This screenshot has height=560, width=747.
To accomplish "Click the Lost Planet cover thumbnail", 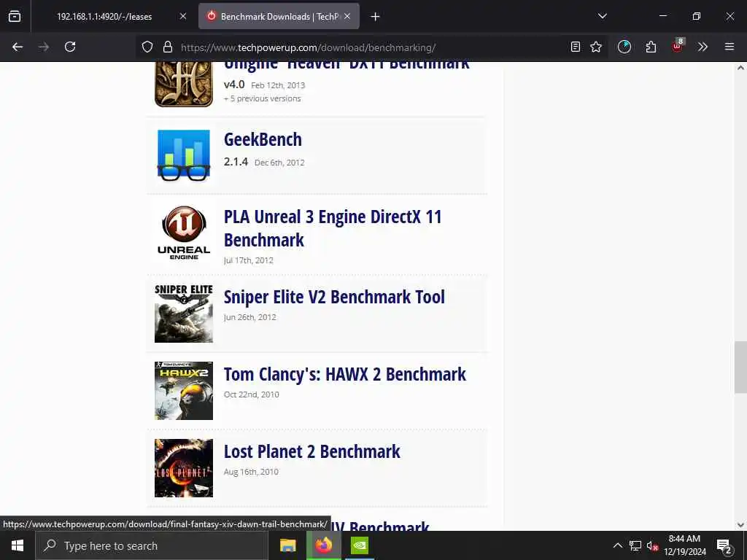I will (184, 468).
